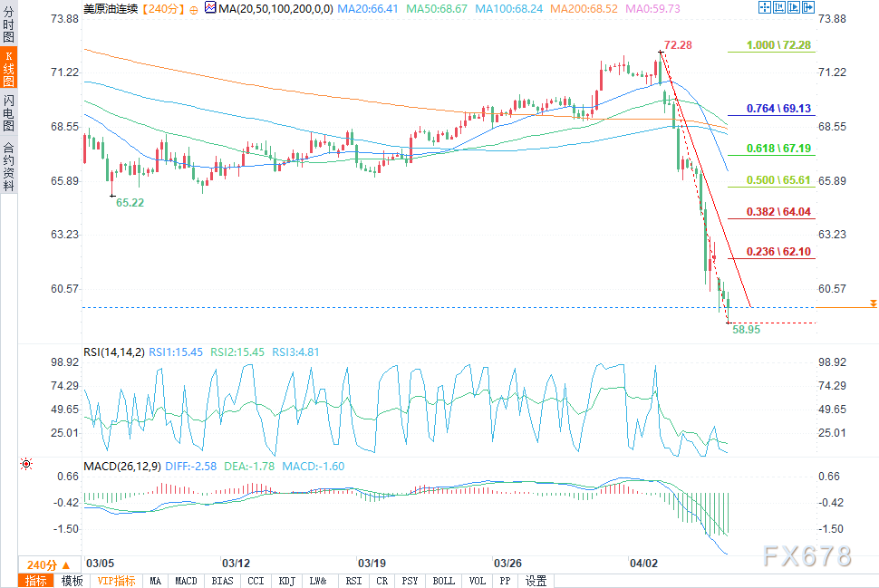Click the MA indicator chart icon
Viewport: 879px width, 588px height.
click(210, 8)
